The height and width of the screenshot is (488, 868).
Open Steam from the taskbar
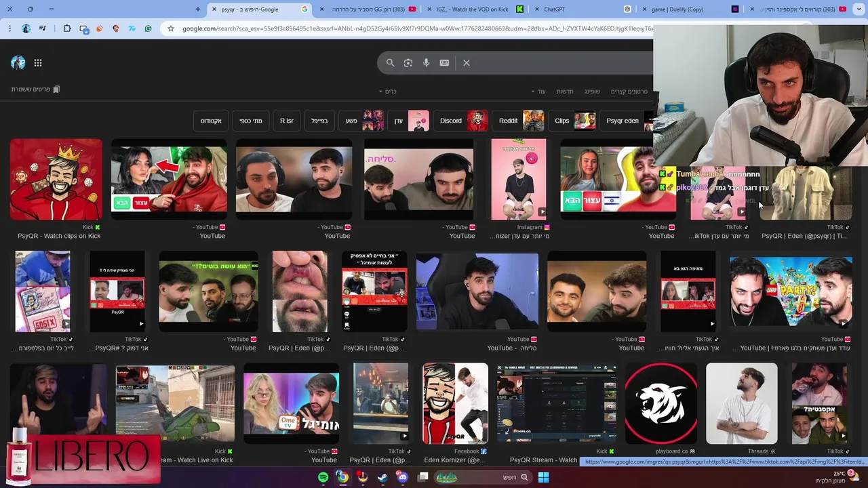tap(382, 477)
